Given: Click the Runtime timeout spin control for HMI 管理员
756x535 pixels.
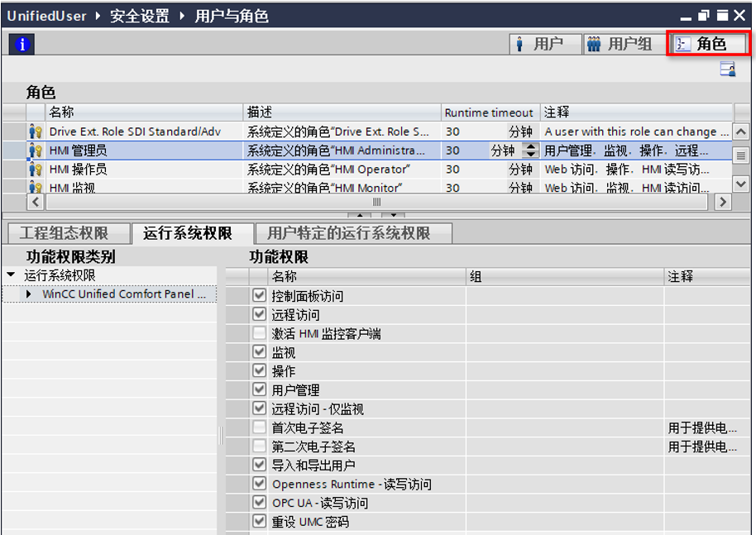Looking at the screenshot, I should coord(532,150).
